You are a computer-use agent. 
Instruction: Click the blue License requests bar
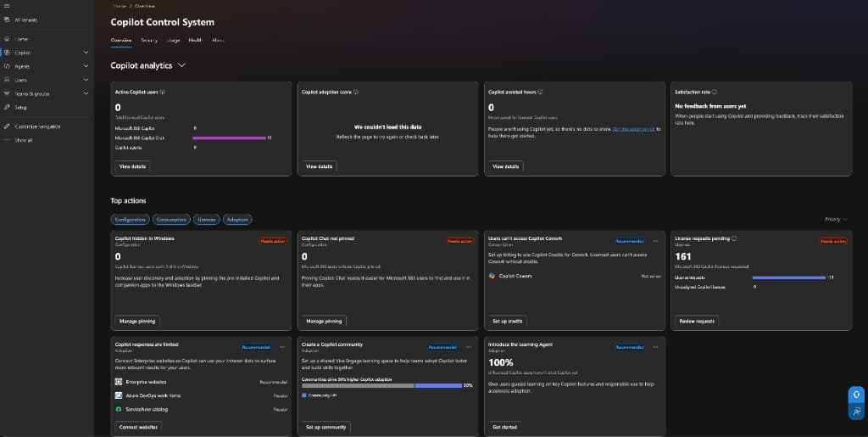click(789, 277)
